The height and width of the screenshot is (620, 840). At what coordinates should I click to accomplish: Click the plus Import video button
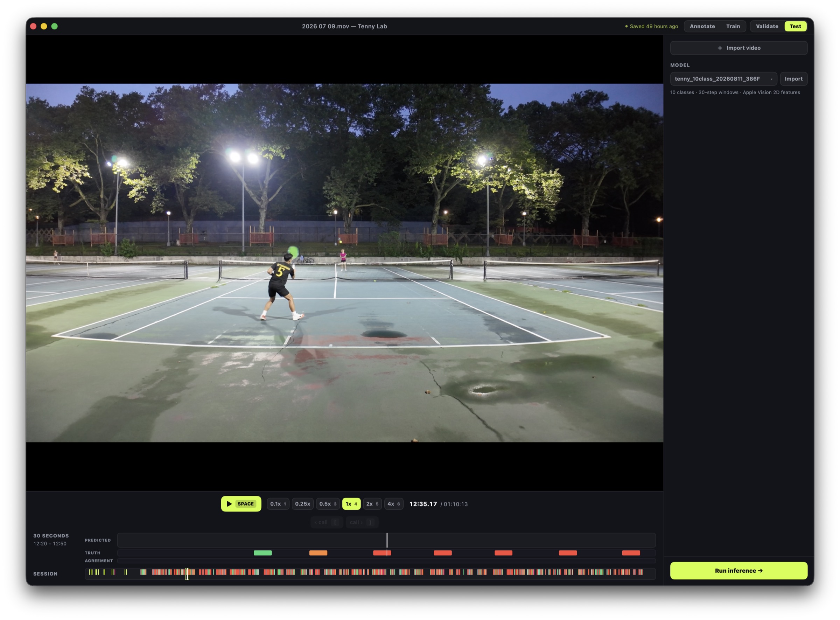(x=738, y=48)
